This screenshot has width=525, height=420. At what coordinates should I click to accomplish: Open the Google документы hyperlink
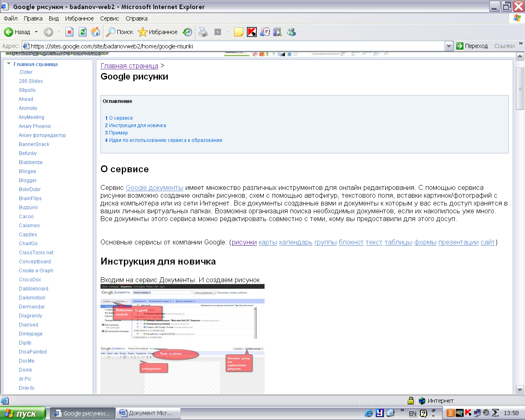click(155, 188)
